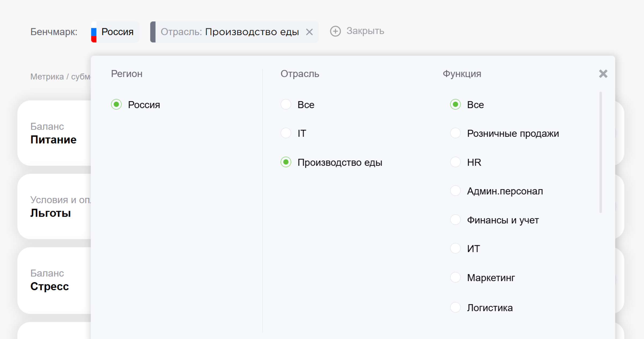Choose the Админ.персонал function
644x339 pixels.
click(x=455, y=191)
